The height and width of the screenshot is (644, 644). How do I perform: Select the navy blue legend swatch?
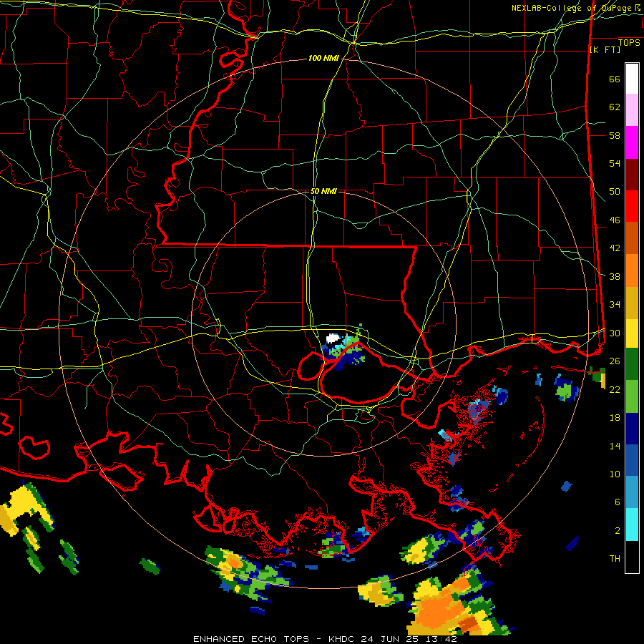coord(632,429)
